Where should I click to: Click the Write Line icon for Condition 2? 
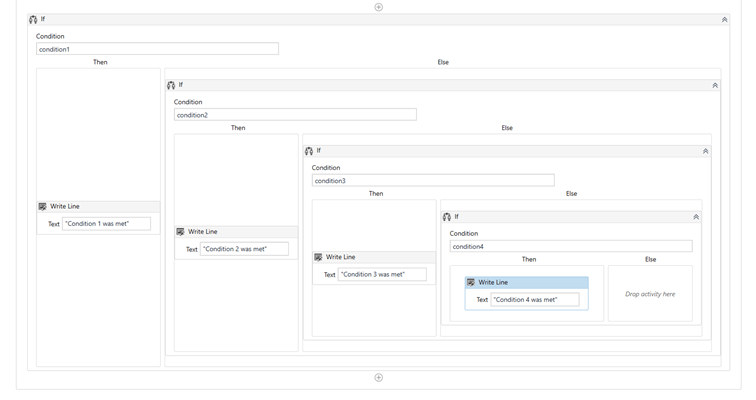coord(180,232)
